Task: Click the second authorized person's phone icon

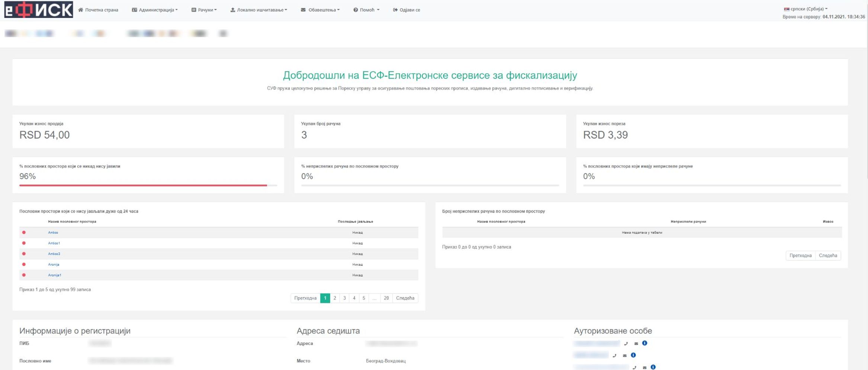Action: (x=614, y=355)
